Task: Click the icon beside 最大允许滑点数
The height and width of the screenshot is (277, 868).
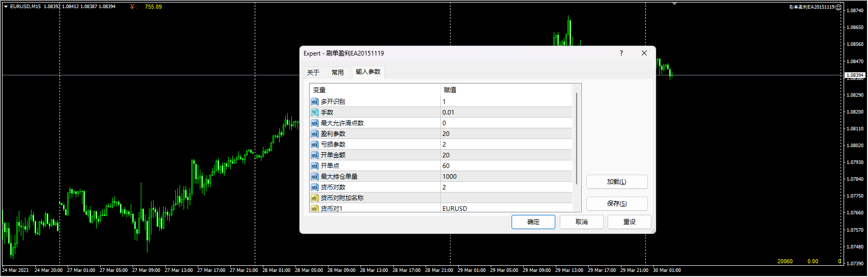Action: click(314, 123)
